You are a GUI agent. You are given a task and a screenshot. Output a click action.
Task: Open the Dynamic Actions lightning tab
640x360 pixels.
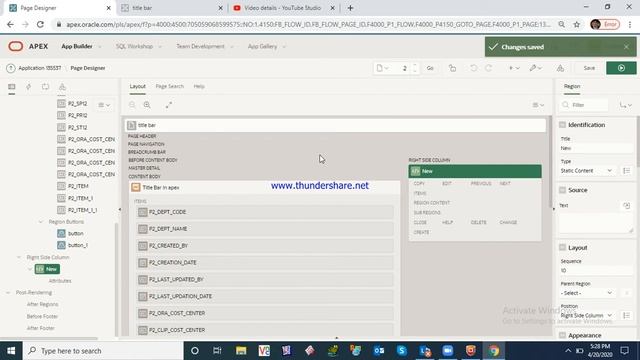click(29, 87)
